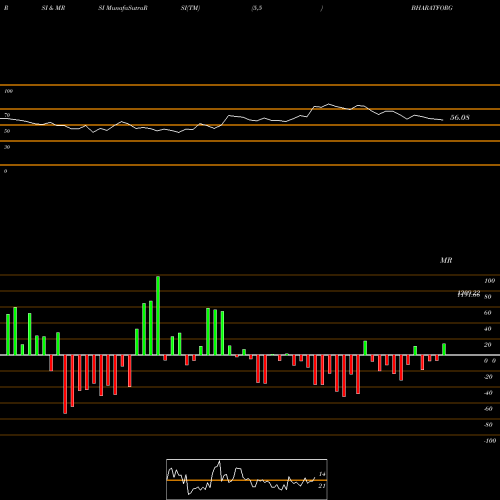Click the 70 level label on RSI axis
Viewport: 500px width, 500px height.
7,115
